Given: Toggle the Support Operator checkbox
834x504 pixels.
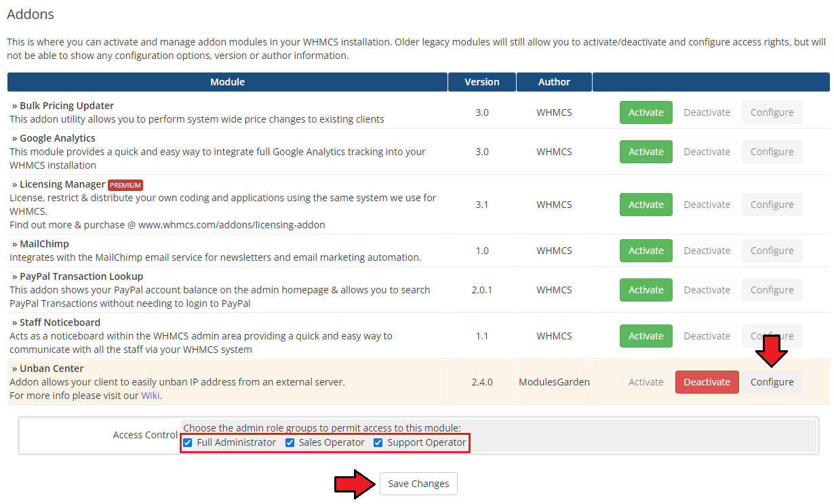Looking at the screenshot, I should [x=378, y=443].
